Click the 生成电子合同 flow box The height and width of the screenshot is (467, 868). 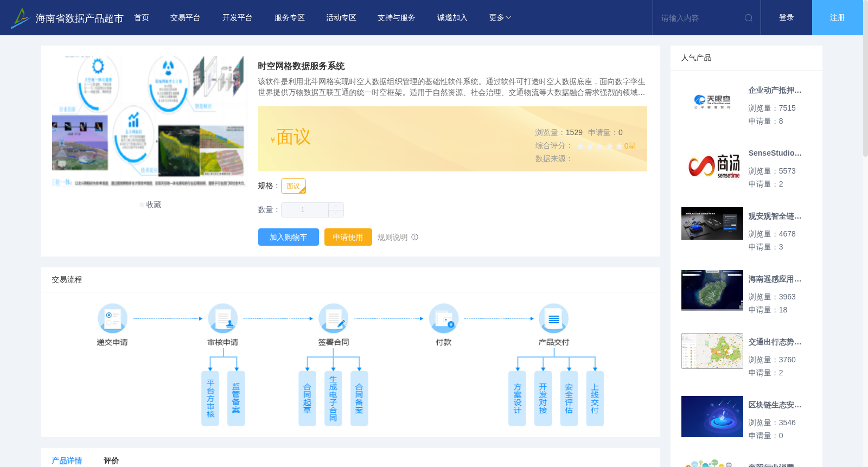coord(333,399)
